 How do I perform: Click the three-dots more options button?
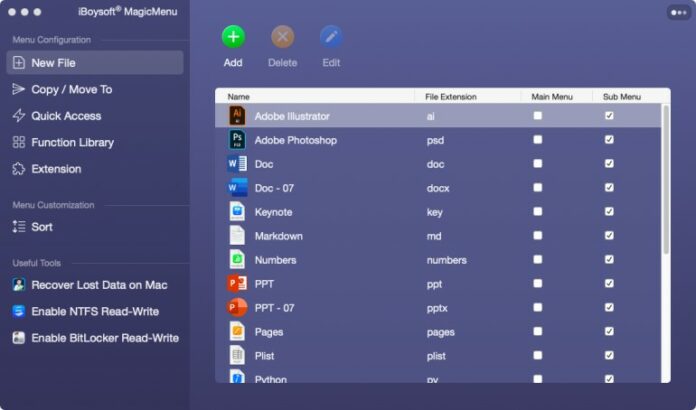(679, 12)
